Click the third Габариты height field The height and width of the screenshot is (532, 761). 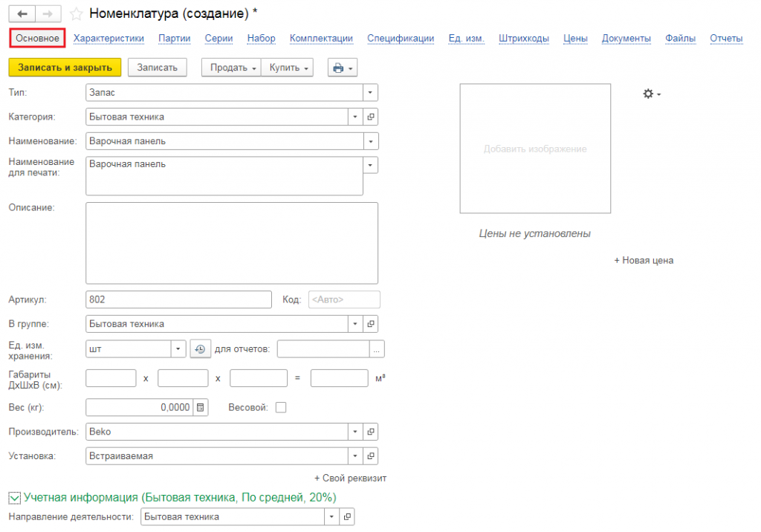259,378
